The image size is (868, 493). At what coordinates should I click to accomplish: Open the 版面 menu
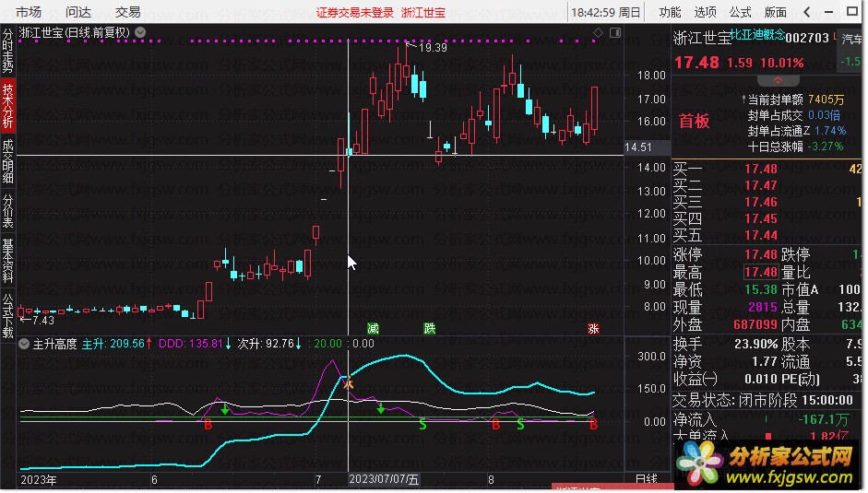pyautogui.click(x=775, y=12)
